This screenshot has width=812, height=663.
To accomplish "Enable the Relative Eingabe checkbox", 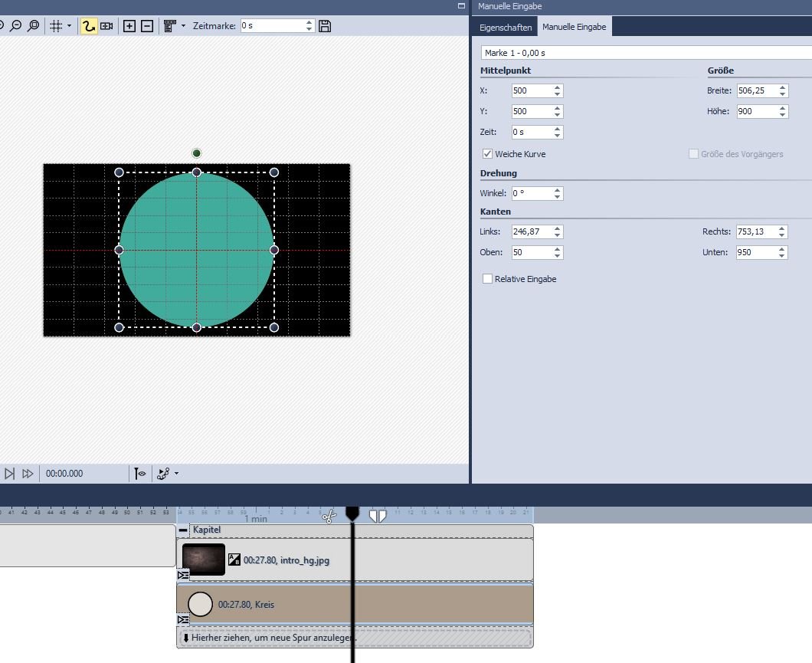I will (x=487, y=279).
